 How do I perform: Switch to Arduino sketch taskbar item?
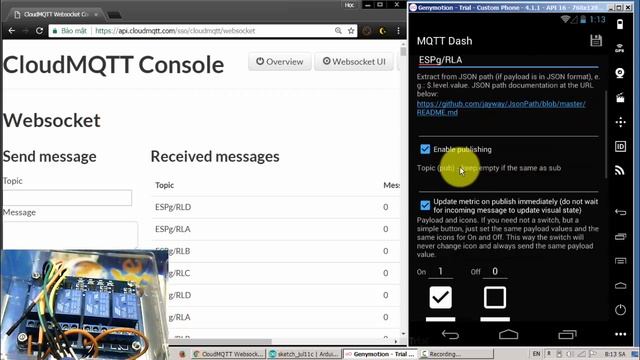pyautogui.click(x=304, y=354)
